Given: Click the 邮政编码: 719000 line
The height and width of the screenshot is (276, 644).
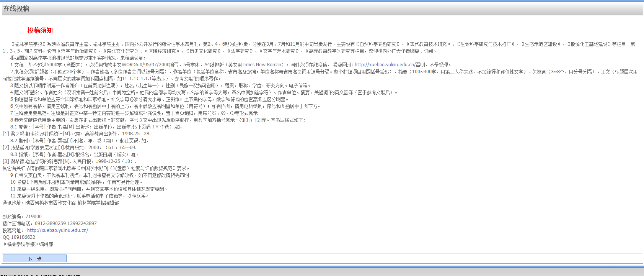Looking at the screenshot, I should (22, 217).
